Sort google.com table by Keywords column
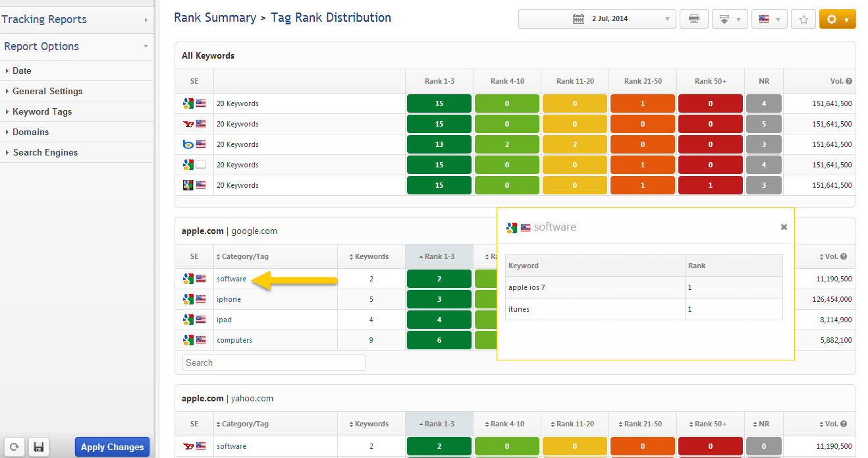 [371, 256]
